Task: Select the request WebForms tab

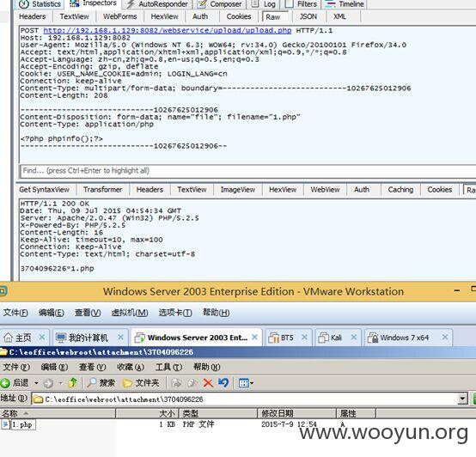Action: click(120, 16)
